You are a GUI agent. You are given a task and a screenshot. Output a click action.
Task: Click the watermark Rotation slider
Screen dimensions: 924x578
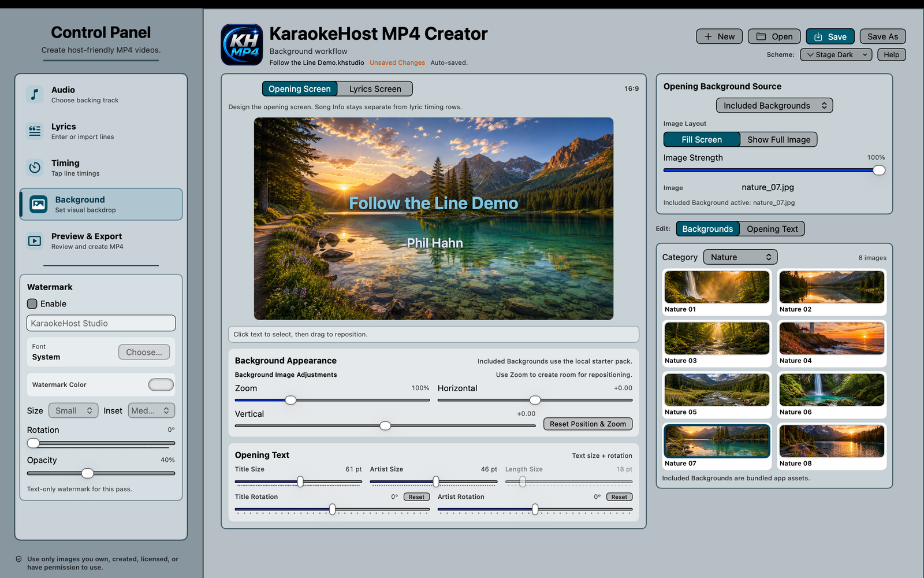[x=101, y=443]
